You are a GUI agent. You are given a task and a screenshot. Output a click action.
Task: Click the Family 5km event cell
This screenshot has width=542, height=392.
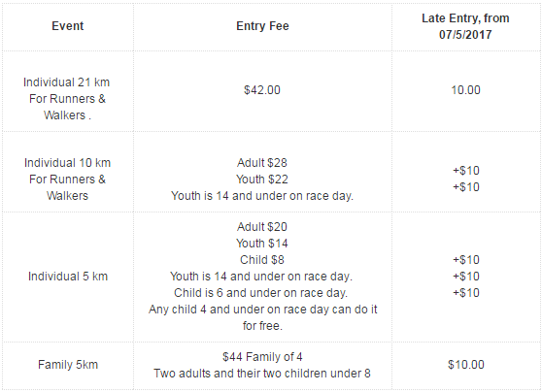tap(68, 365)
